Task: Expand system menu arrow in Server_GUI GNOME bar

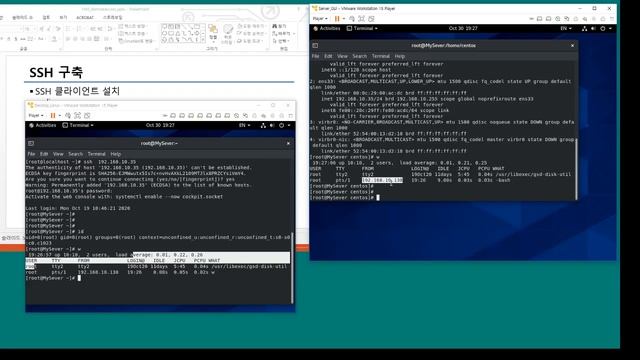Action: tap(610, 29)
